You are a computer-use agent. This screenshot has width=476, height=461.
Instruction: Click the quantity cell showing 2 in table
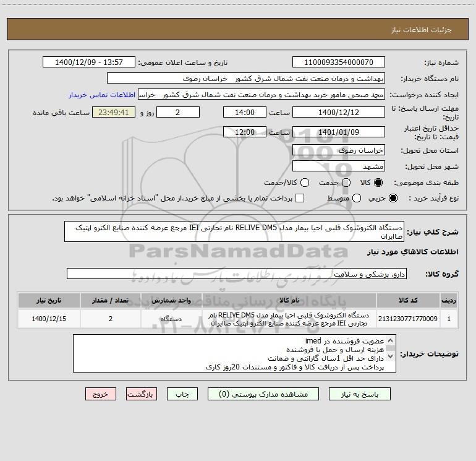click(111, 319)
